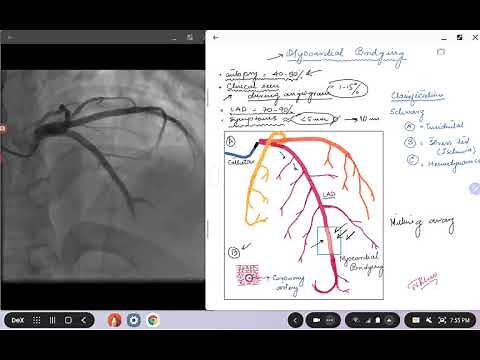Tap the Back arrow in DeX taskbar

tap(84, 320)
